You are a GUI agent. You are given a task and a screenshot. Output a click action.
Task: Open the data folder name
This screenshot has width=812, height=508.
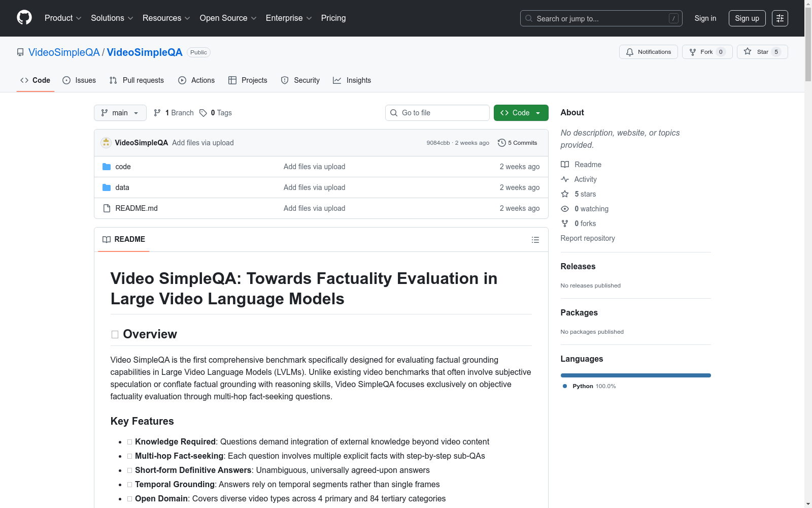(122, 187)
